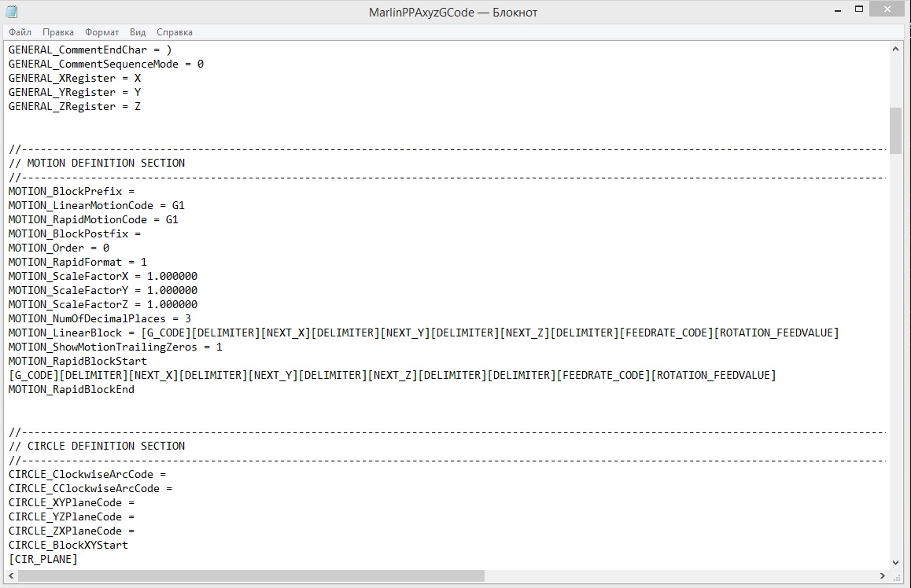Viewport: 911px width, 588px height.
Task: Click the window title MarlinPPAxyzGCode — Блокнот
Action: pos(453,13)
